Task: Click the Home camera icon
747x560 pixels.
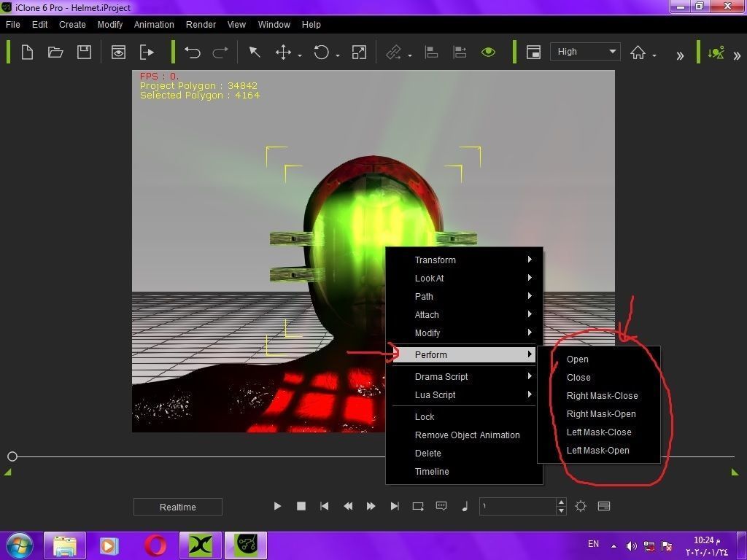Action: coord(638,52)
